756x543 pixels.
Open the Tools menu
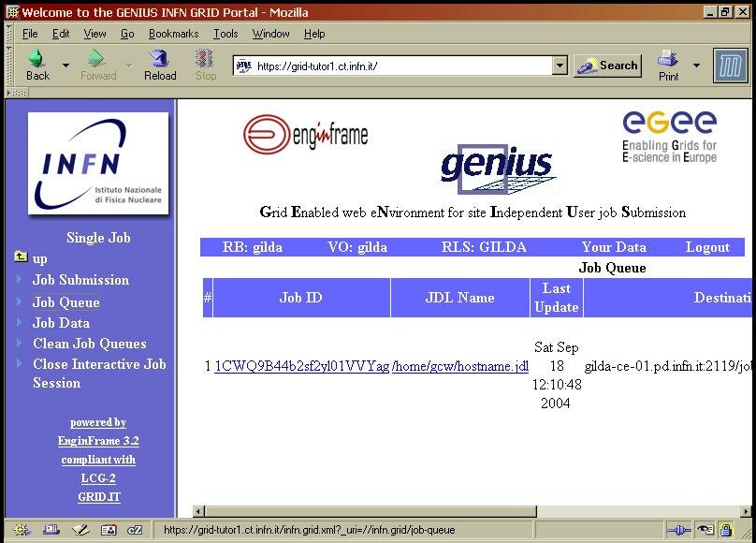225,34
